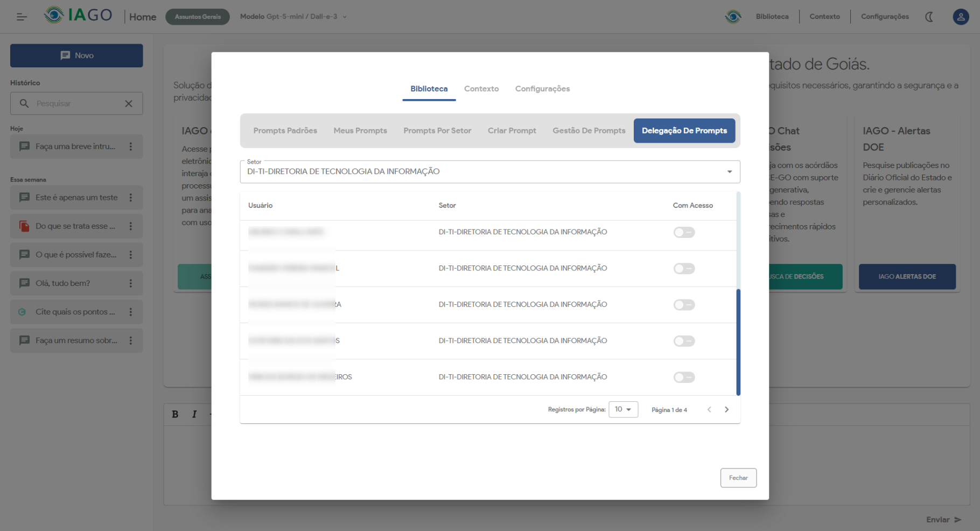
Task: Click the Pesquisar history search field
Action: pos(75,103)
